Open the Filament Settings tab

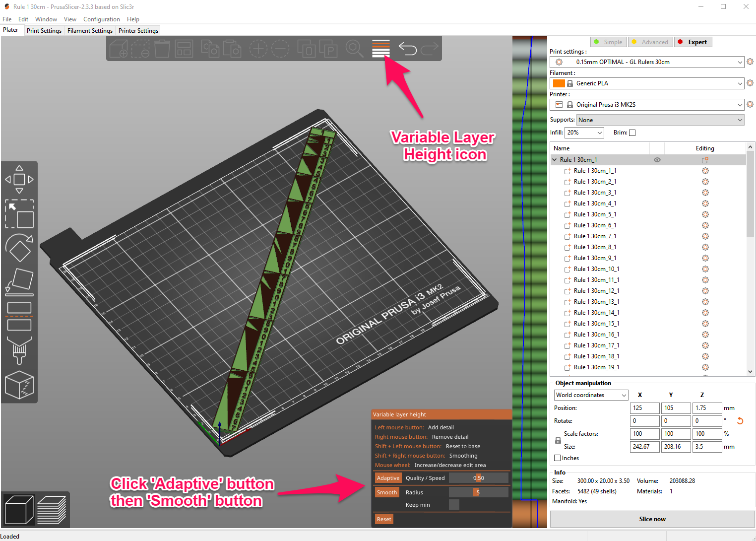pyautogui.click(x=90, y=31)
